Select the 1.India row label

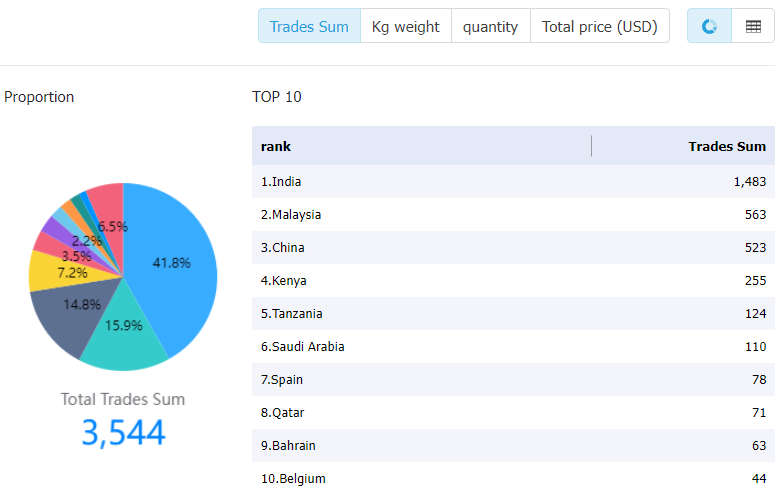click(281, 181)
